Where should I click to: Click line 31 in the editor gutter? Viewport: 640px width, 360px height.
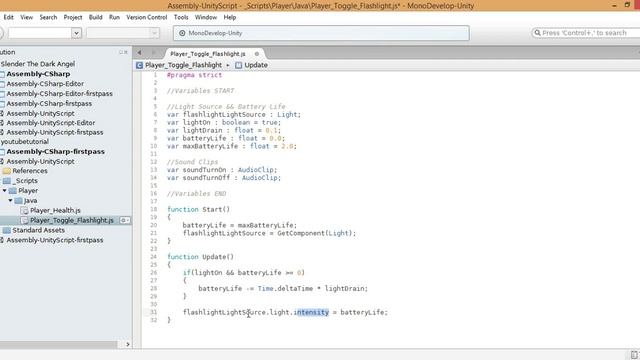[153, 312]
